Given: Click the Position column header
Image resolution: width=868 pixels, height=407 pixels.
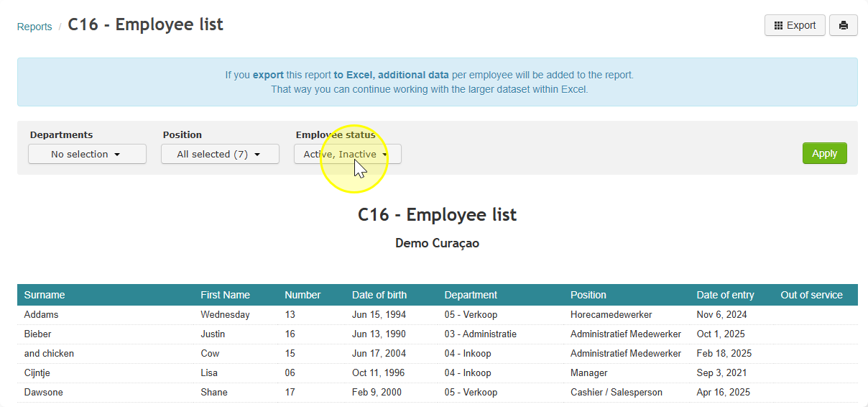Looking at the screenshot, I should 588,295.
